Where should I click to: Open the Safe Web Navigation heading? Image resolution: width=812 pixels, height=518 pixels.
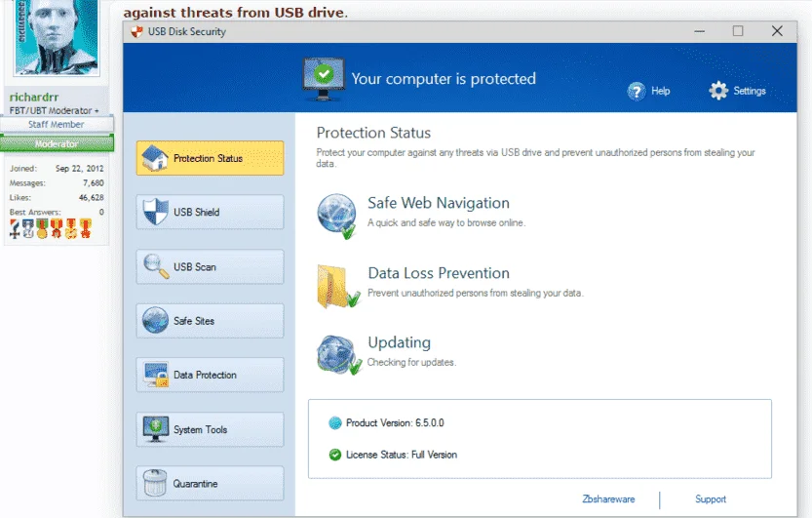click(438, 203)
